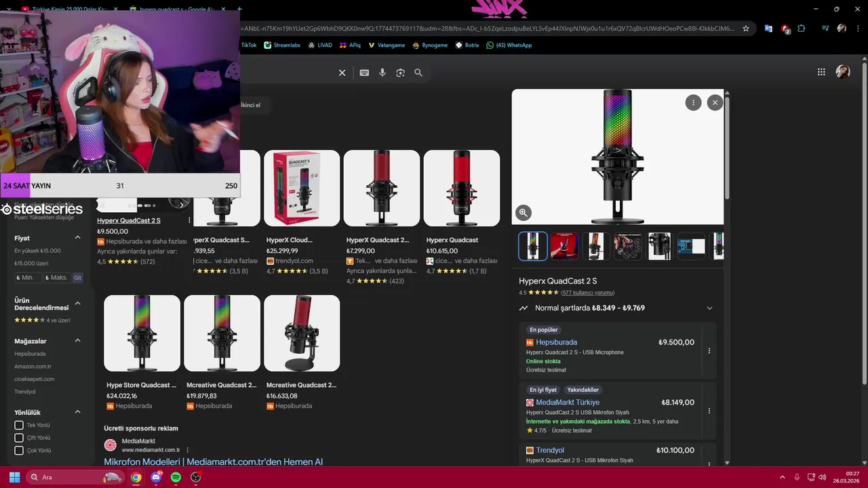Open the Windows Start menu
The width and height of the screenshot is (868, 488).
[x=14, y=477]
